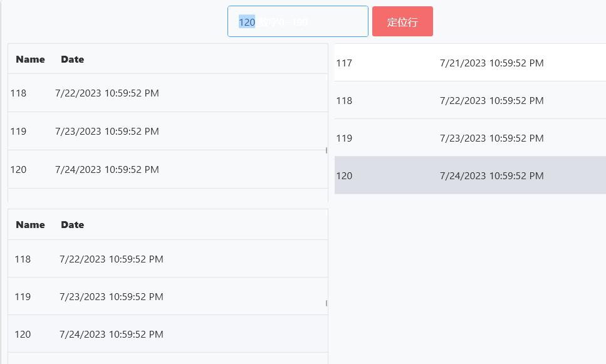Click Date header in upper-left table
Viewport: 606px width, 364px height.
tap(72, 60)
